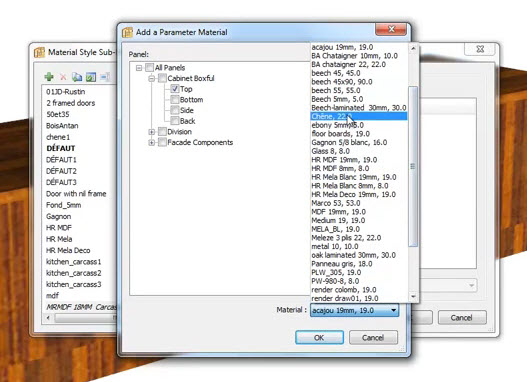527x382 pixels.
Task: Select Chêne, 22.0 from material list
Action: tap(359, 116)
